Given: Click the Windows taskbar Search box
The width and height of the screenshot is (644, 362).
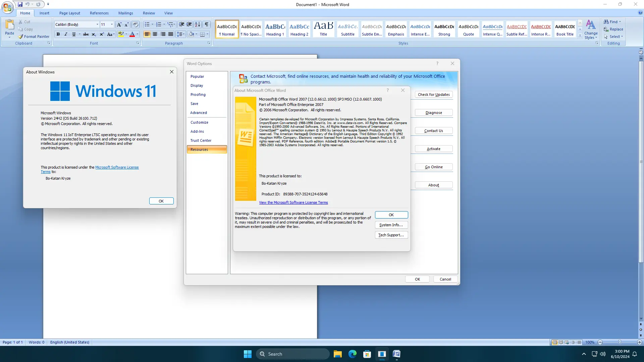Looking at the screenshot, I should (292, 354).
